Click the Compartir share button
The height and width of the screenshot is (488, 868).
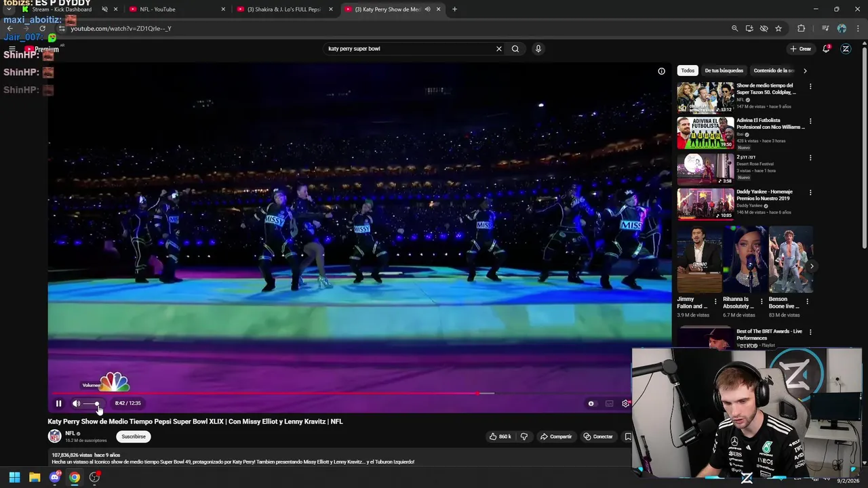556,436
